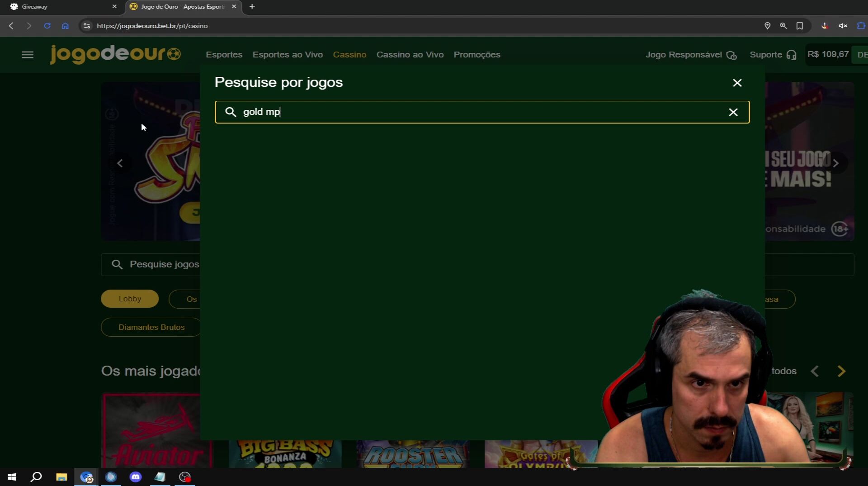Open the extensions puzzle icon
The width and height of the screenshot is (868, 486).
point(861,26)
